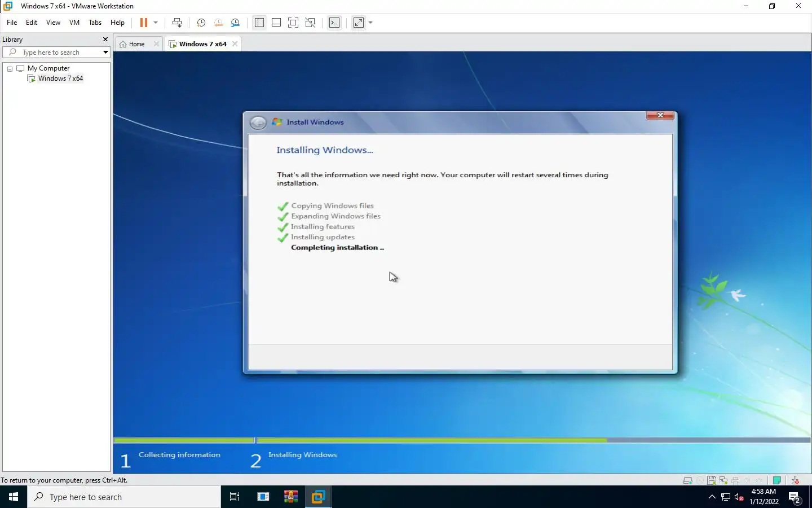
Task: Open the notification center icon
Action: coord(795,497)
